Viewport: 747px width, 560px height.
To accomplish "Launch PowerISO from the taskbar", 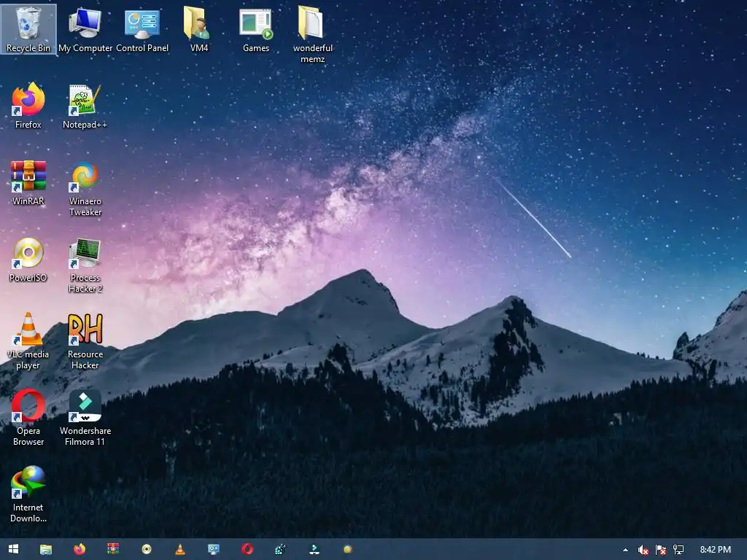I will coord(146,549).
